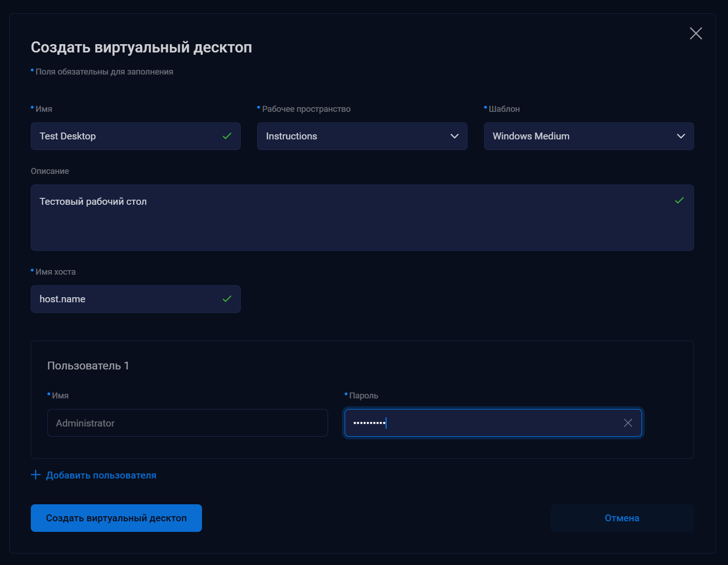Expand the Instructions dropdown chevron
Image resolution: width=728 pixels, height=565 pixels.
[x=454, y=136]
